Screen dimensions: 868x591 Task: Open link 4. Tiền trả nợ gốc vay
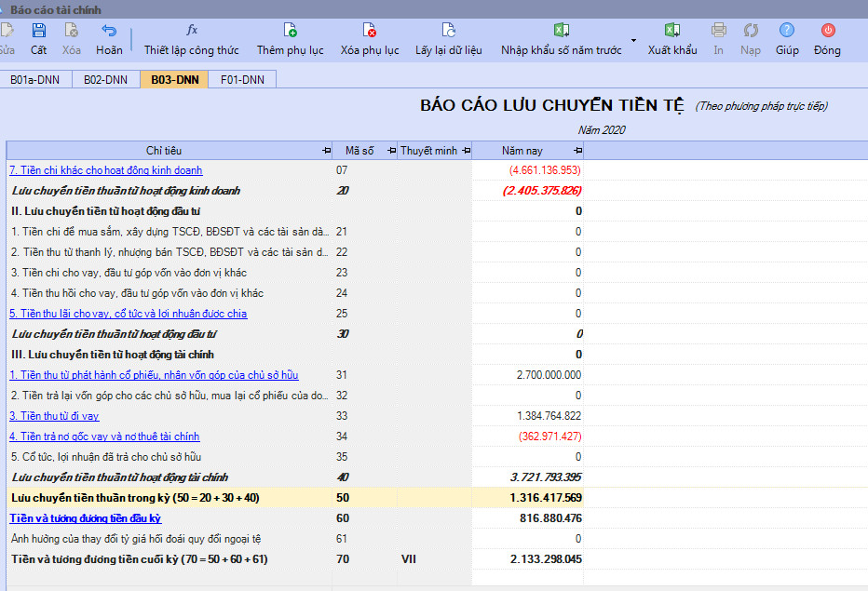pyautogui.click(x=104, y=437)
